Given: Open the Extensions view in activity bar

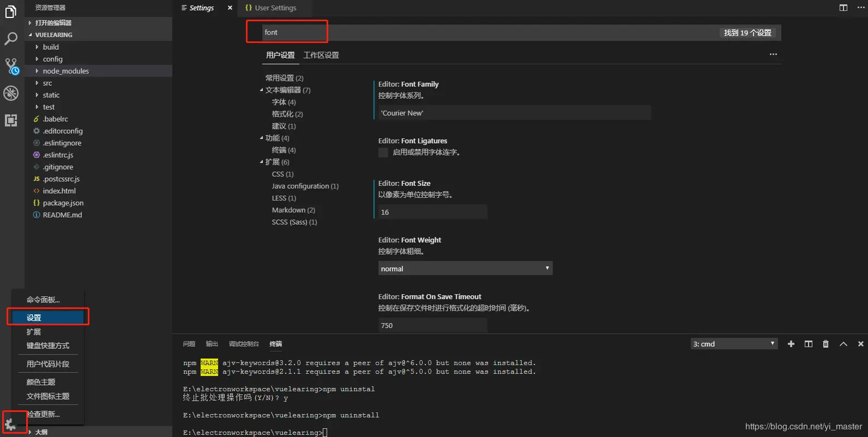Looking at the screenshot, I should pos(11,120).
